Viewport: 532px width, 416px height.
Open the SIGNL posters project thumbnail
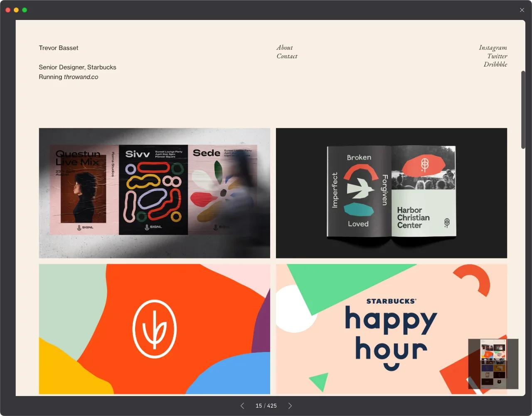pyautogui.click(x=154, y=193)
